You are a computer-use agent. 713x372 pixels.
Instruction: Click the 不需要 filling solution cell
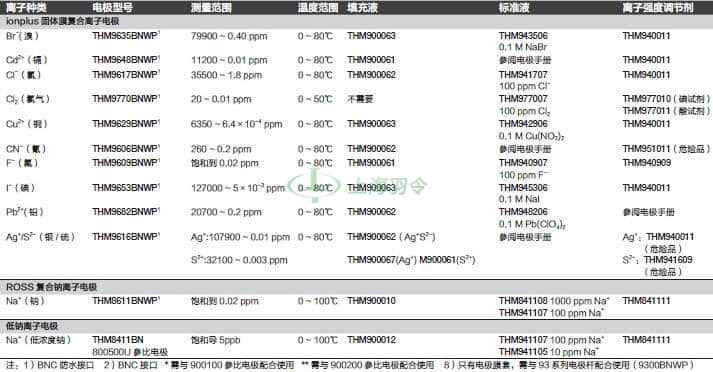point(360,99)
